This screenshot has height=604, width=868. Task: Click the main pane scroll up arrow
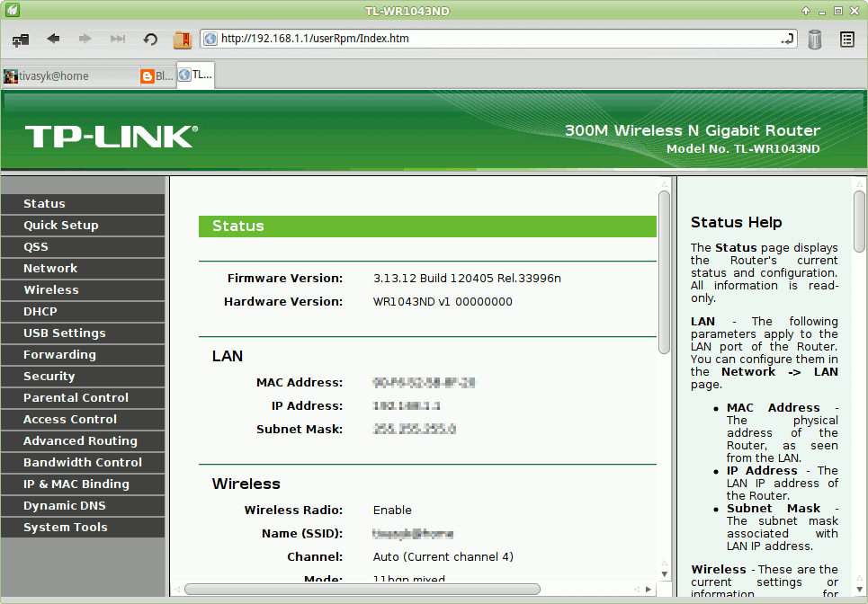point(665,184)
